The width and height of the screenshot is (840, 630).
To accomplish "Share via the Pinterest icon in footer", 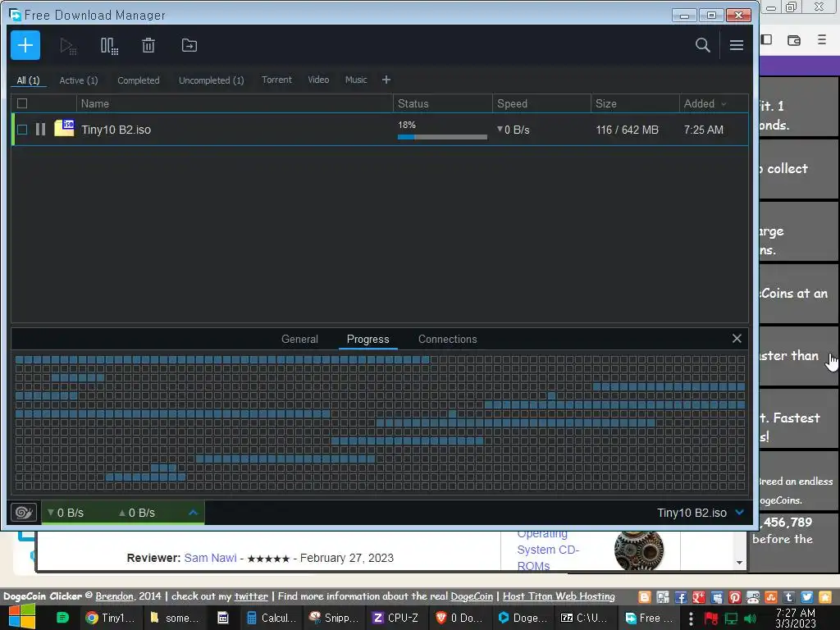I will (734, 597).
